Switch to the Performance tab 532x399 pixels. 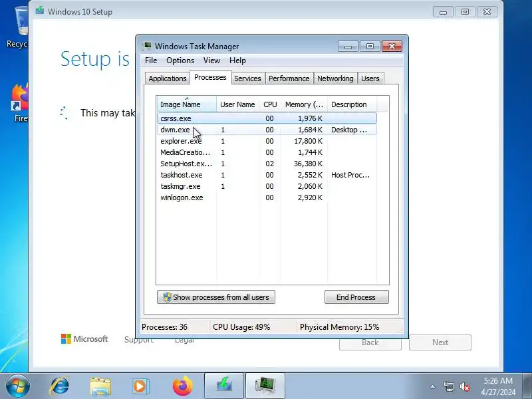[289, 78]
